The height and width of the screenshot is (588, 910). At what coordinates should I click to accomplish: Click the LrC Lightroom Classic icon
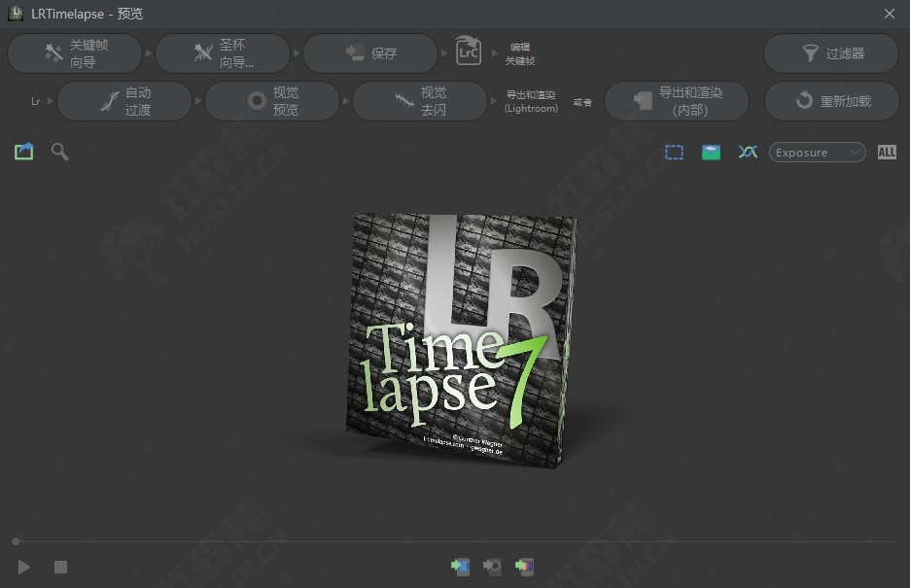(x=468, y=52)
